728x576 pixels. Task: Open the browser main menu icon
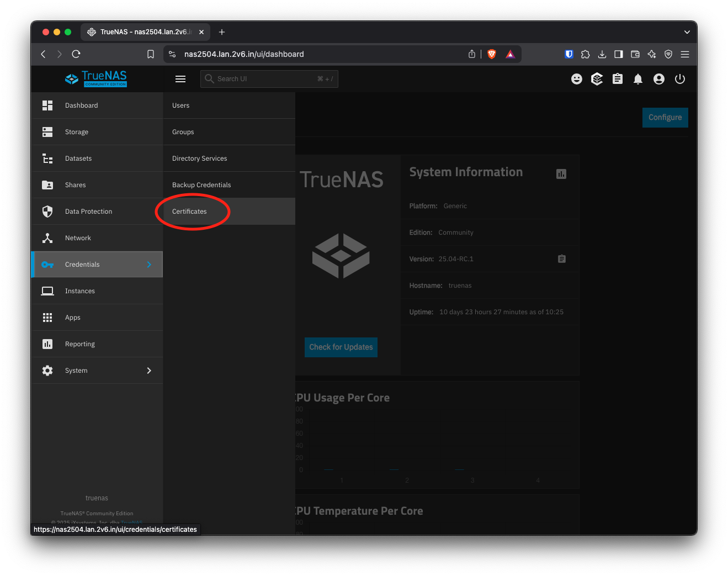coord(685,54)
